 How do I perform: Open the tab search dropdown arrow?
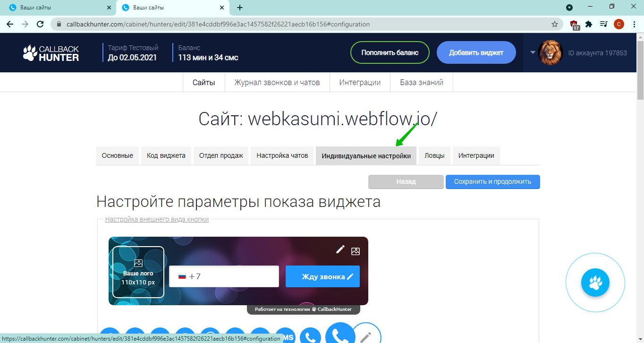(x=569, y=8)
